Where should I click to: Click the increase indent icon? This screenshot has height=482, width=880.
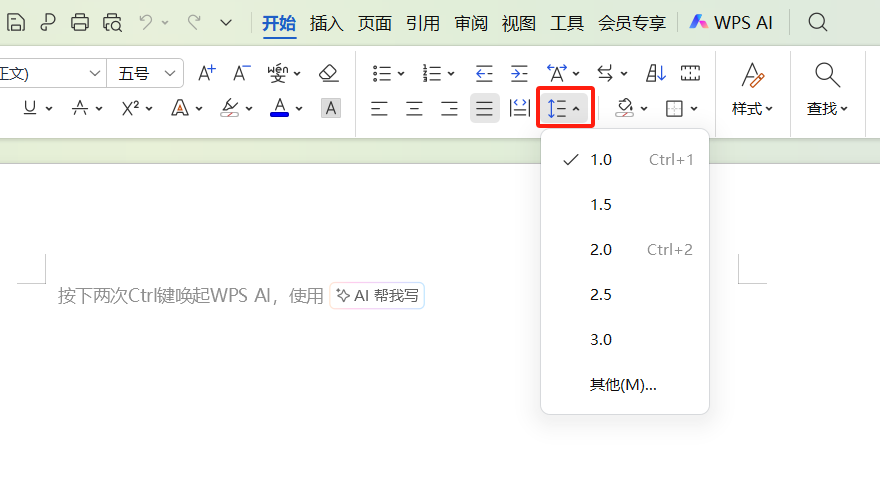click(x=519, y=73)
